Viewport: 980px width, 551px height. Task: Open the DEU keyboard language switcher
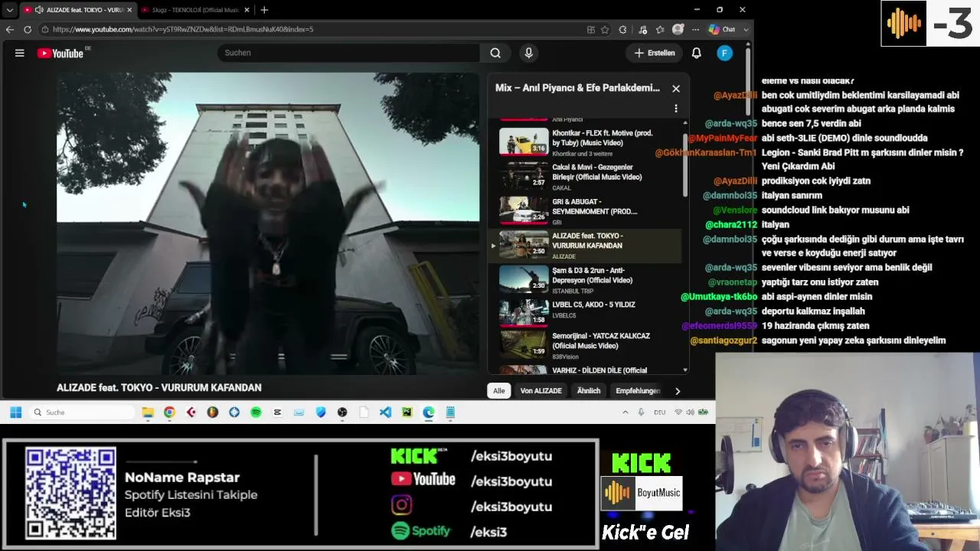(659, 412)
